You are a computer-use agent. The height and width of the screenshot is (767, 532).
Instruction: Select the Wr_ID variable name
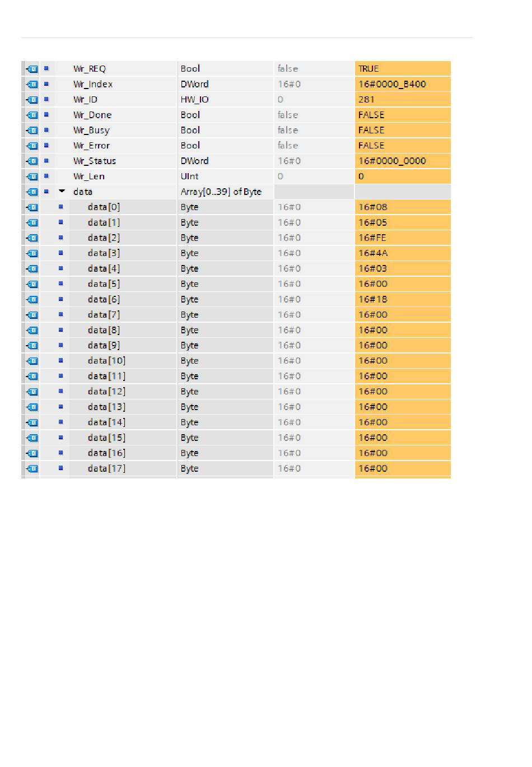85,100
